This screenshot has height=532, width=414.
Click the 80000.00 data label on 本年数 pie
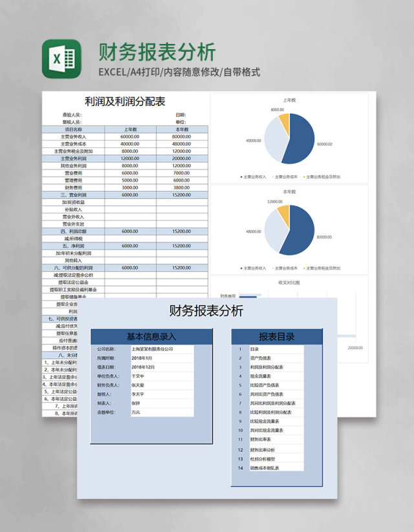click(x=324, y=237)
